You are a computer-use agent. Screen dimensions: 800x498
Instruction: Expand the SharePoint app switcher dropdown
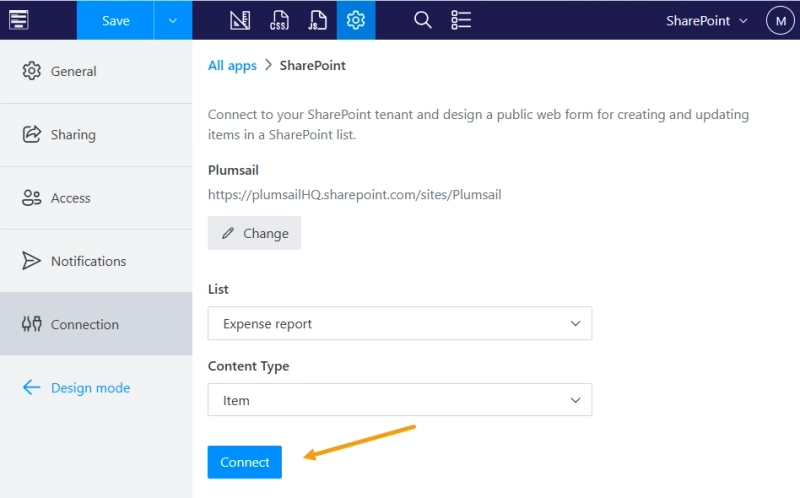(707, 21)
